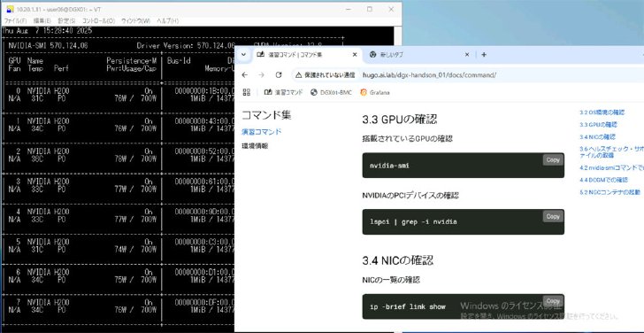
Task: Open the ファイル(F) menu in Tera Term
Action: 16,20
